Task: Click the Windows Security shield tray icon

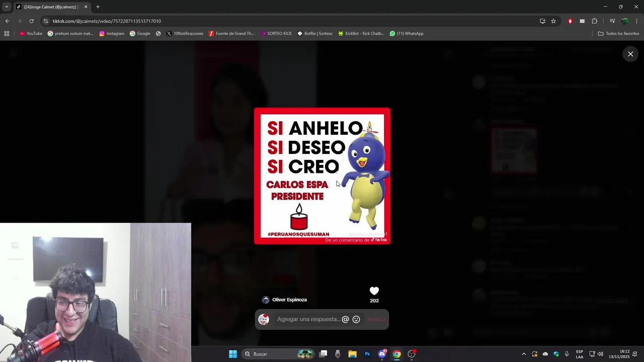Action: tap(556, 354)
